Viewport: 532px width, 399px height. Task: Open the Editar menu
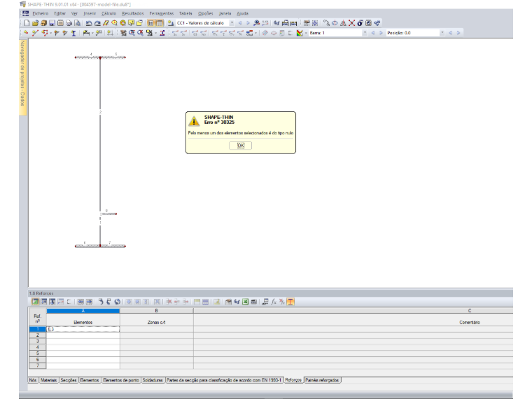pos(59,13)
